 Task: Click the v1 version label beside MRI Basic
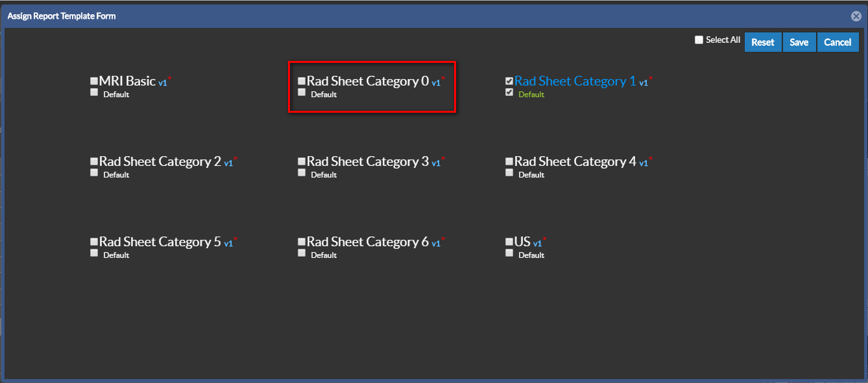(x=163, y=83)
